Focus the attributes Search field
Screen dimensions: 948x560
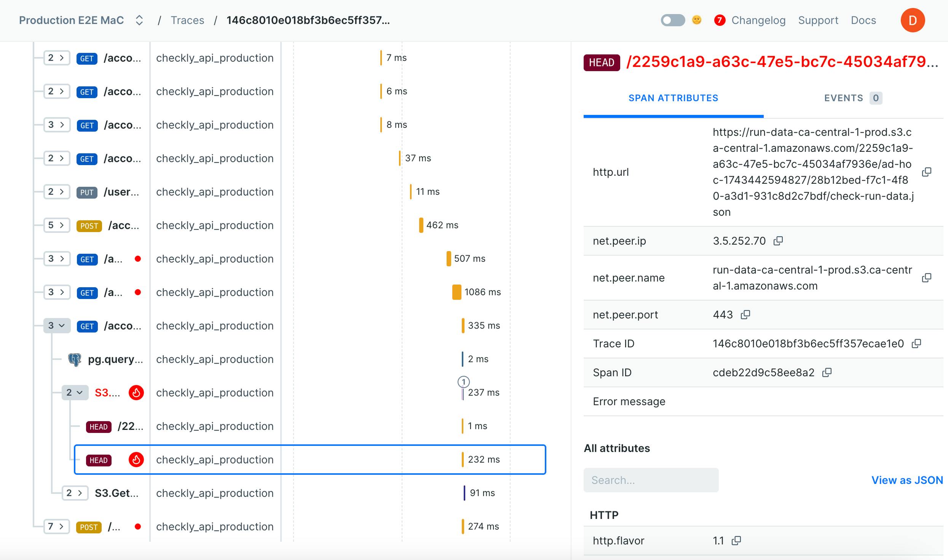coord(651,480)
